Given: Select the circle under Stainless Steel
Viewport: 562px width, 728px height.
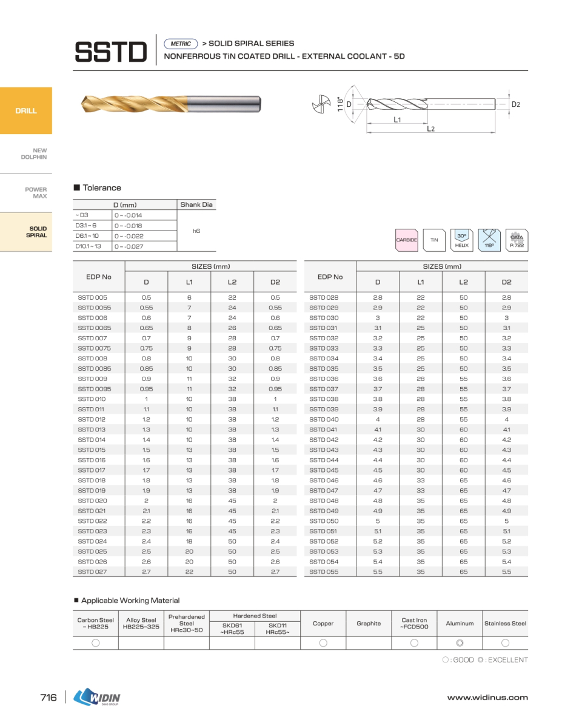Looking at the screenshot, I should tap(505, 643).
